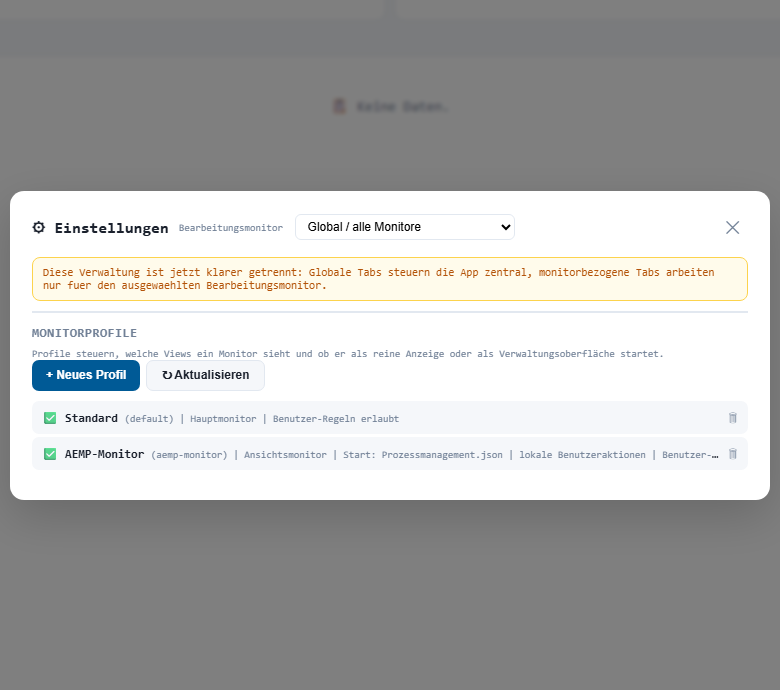Click the 'Keine Daten.' background message

(x=402, y=106)
